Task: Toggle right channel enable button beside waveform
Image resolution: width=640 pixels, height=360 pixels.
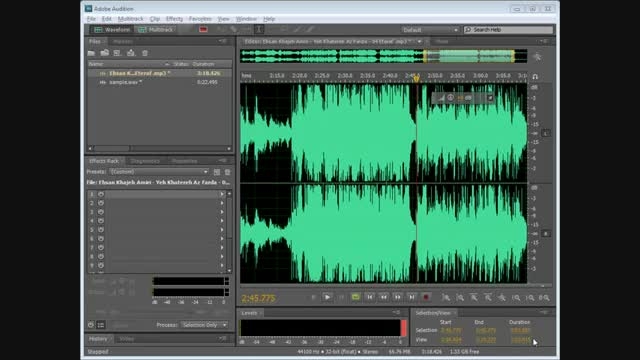Action: [546, 233]
